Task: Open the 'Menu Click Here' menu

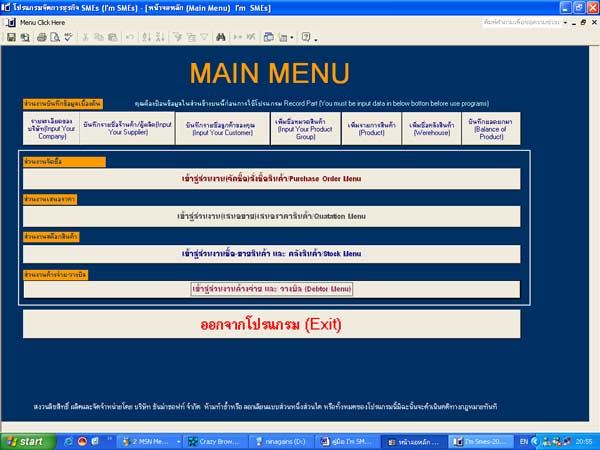Action: pos(42,21)
